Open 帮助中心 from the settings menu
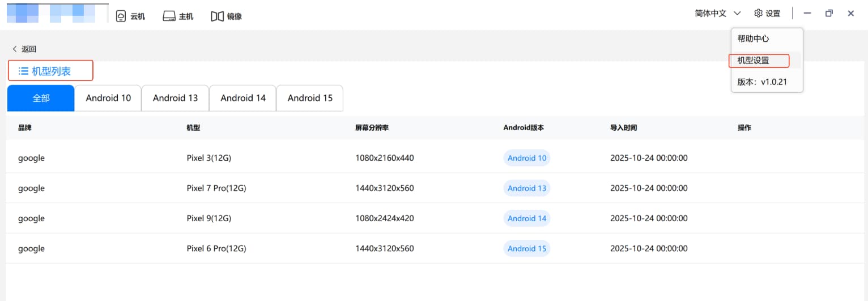 pos(753,38)
